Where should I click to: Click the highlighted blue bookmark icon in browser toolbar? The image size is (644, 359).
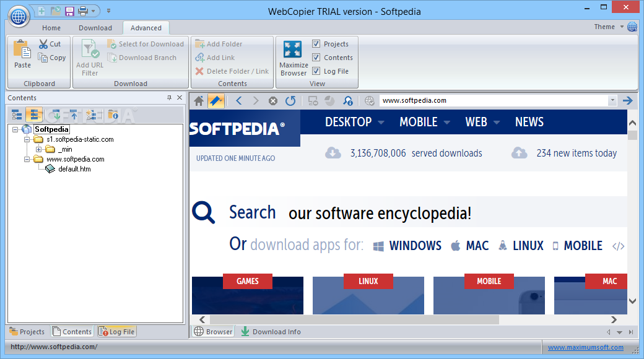(216, 101)
